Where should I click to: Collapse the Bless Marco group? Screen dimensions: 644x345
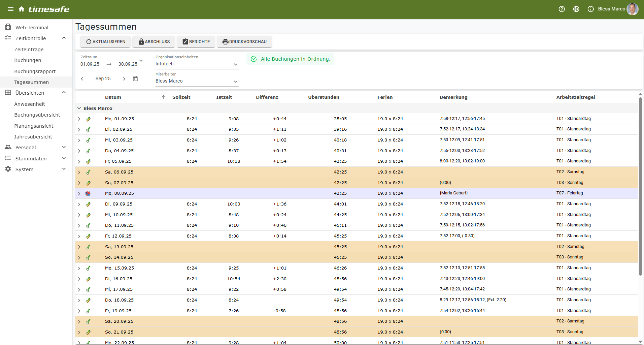coord(79,108)
